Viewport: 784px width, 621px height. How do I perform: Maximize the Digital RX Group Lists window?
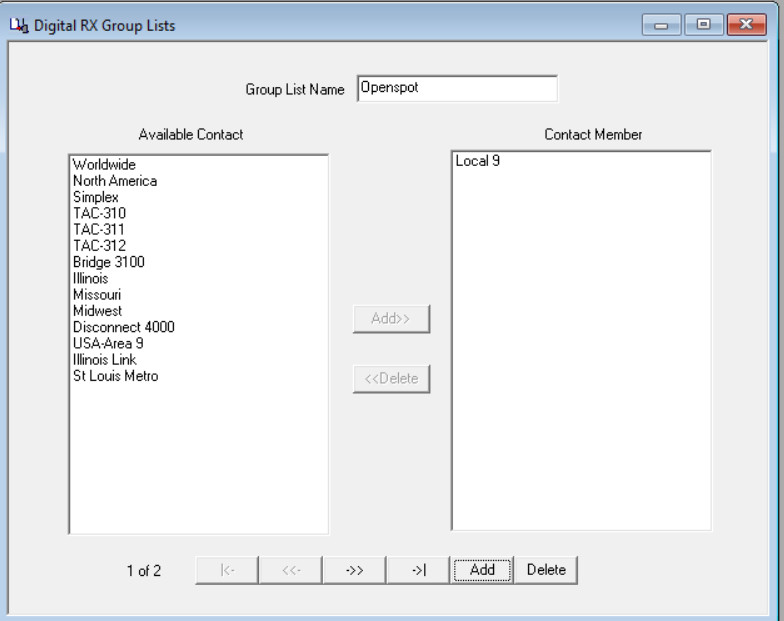[x=704, y=24]
